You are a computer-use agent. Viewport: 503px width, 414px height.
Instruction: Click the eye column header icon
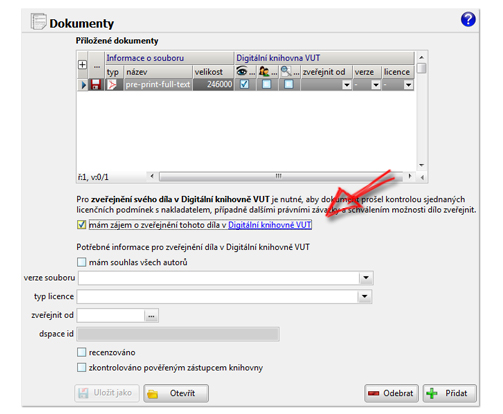242,71
